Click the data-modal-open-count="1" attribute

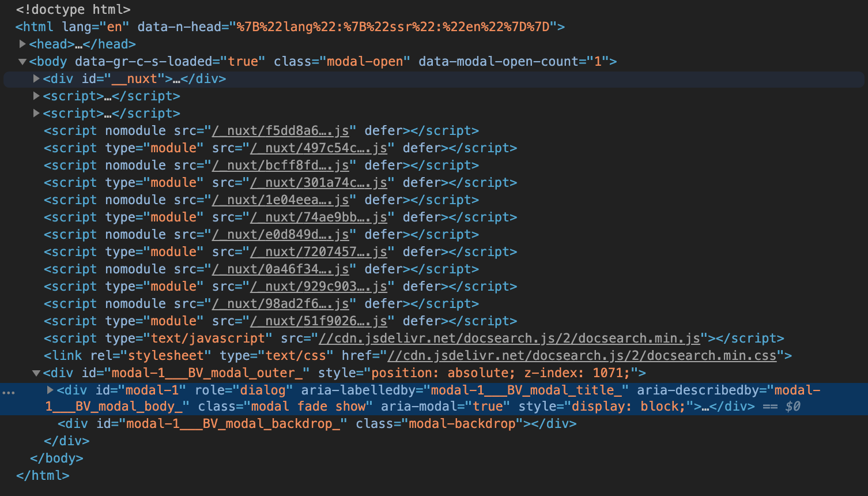point(514,62)
